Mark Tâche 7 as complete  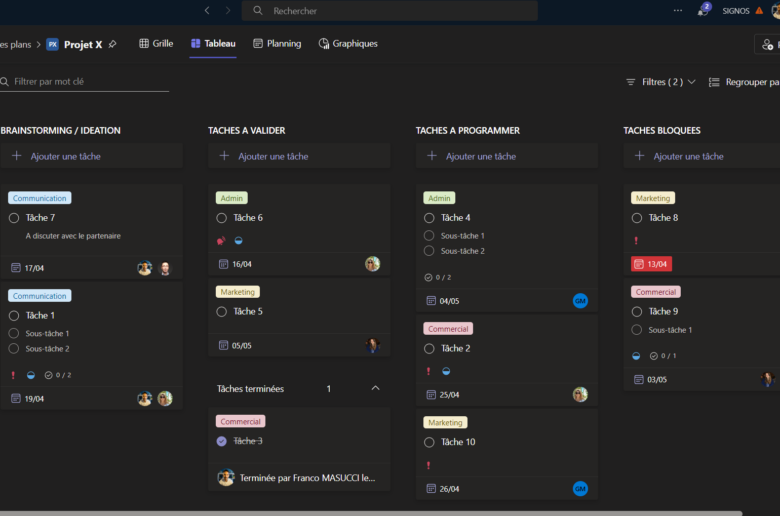(14, 218)
